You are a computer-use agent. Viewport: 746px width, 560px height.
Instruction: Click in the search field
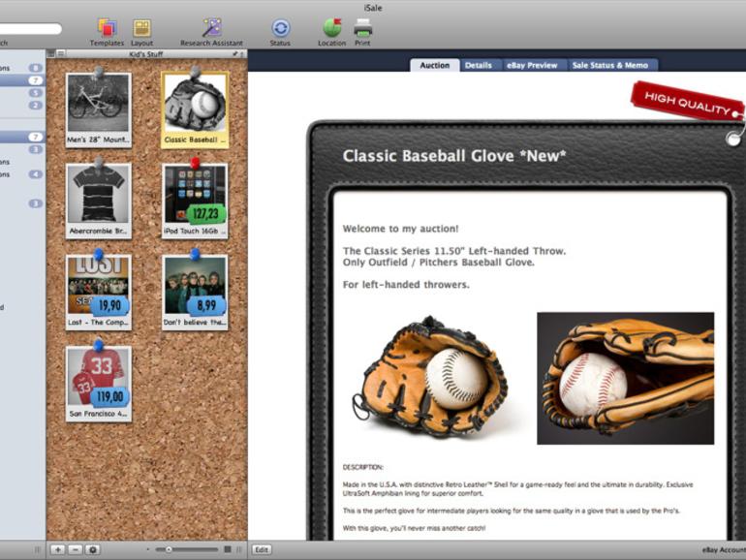pos(30,28)
